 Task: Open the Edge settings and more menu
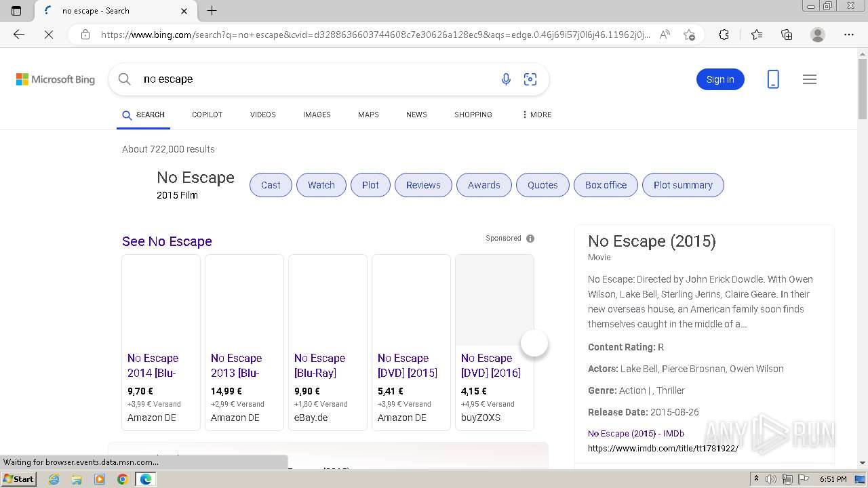point(849,35)
